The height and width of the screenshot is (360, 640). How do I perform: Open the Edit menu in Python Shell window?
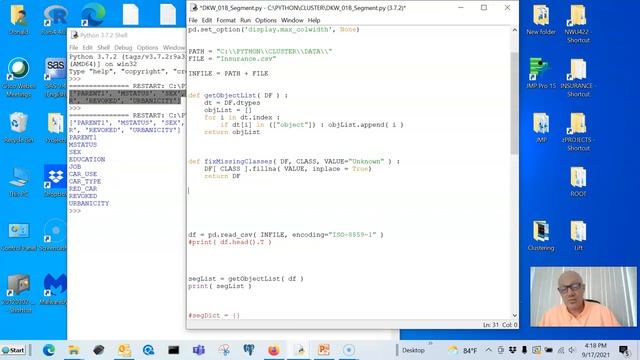click(87, 48)
